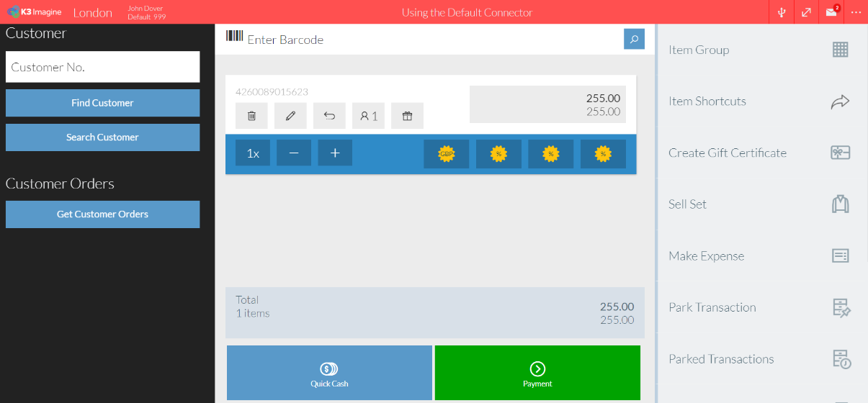The image size is (868, 403).
Task: Toggle fullscreen with the expand arrows icon
Action: [806, 12]
